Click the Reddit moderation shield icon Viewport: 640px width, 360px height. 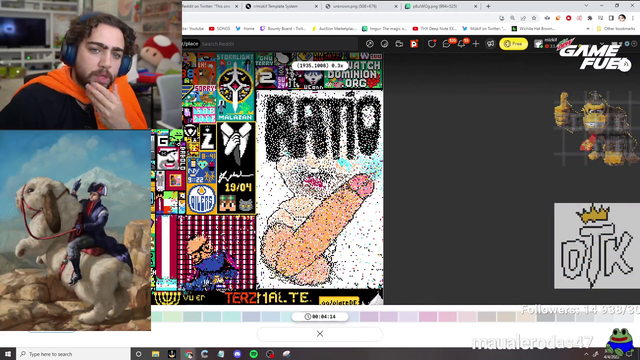(431, 44)
